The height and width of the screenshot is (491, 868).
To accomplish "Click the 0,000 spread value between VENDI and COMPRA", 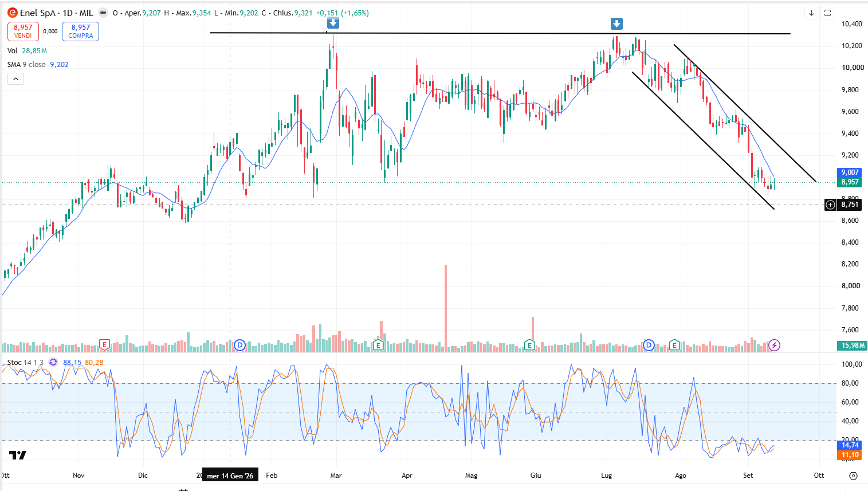I will (x=50, y=32).
